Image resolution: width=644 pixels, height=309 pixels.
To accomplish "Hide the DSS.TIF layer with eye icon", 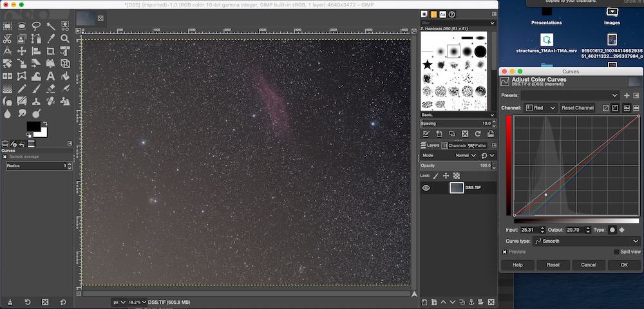I will tap(426, 188).
